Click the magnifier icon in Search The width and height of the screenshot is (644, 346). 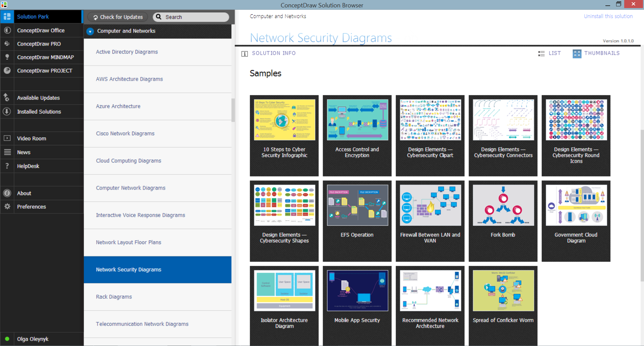click(x=159, y=17)
